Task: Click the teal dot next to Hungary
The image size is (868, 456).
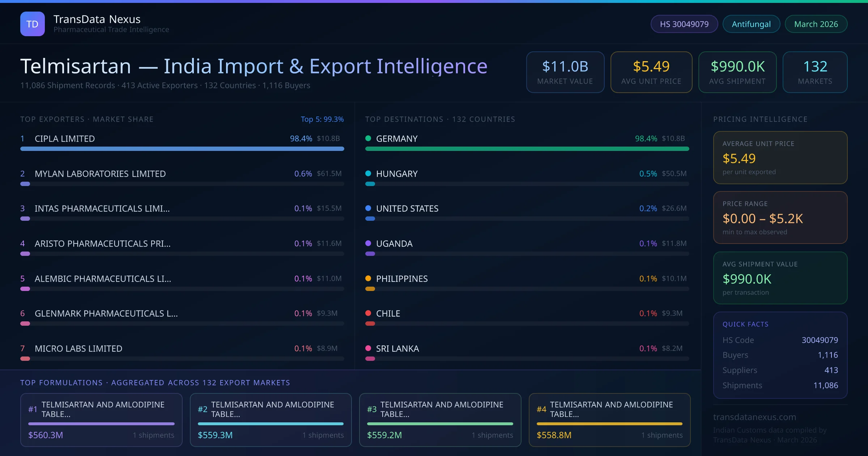Action: coord(368,173)
